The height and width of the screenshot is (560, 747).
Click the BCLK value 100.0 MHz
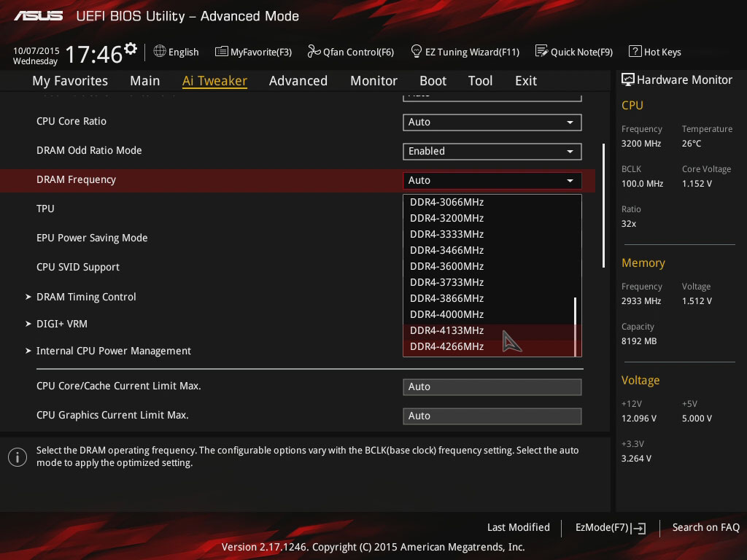click(642, 184)
